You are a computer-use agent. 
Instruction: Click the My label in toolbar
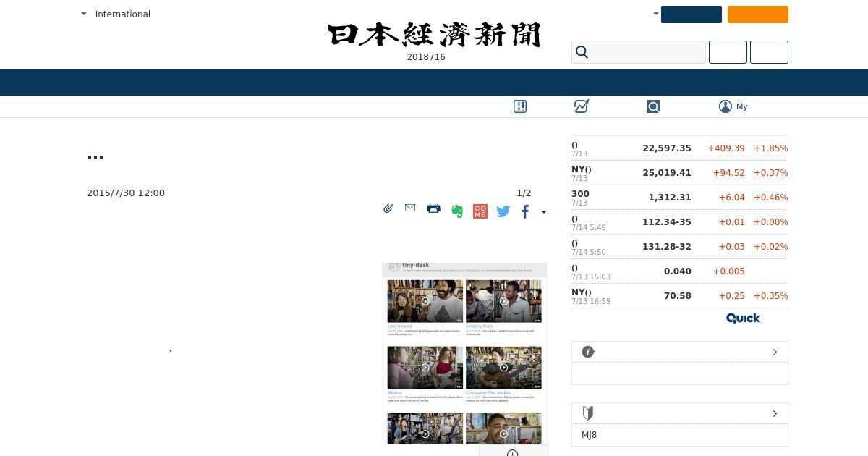(742, 106)
